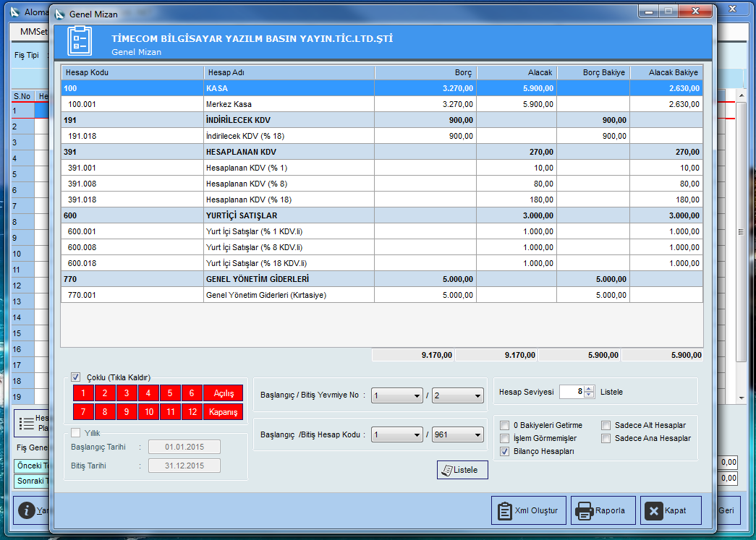
Task: Click the Raporla button
Action: (603, 510)
